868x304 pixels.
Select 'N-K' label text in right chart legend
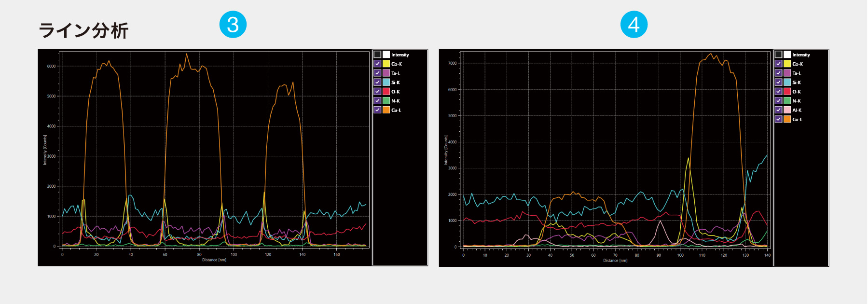click(797, 101)
